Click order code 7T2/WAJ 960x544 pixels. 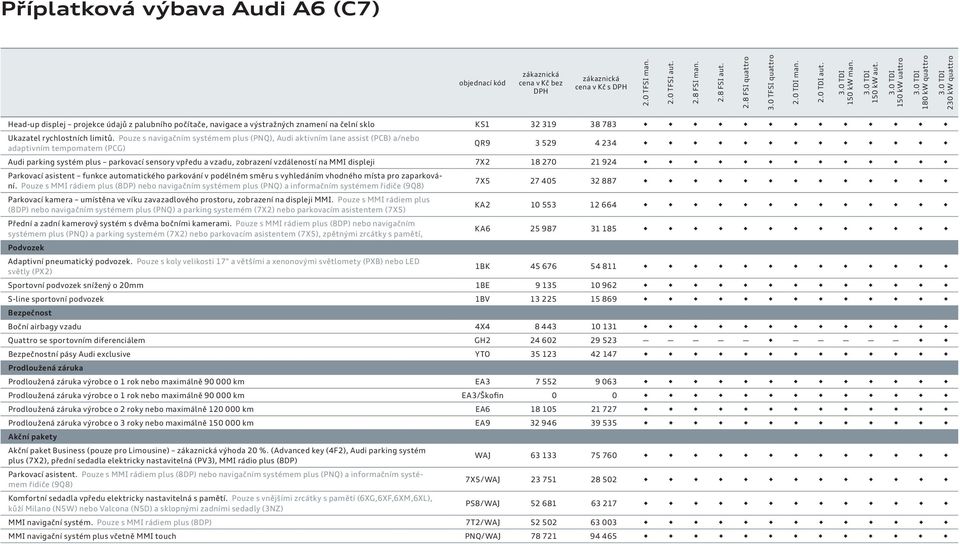pyautogui.click(x=482, y=523)
